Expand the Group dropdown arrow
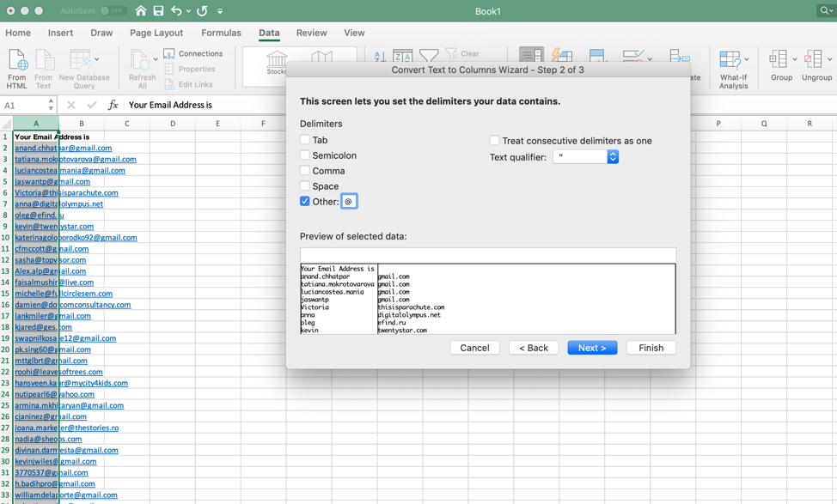 click(x=794, y=58)
